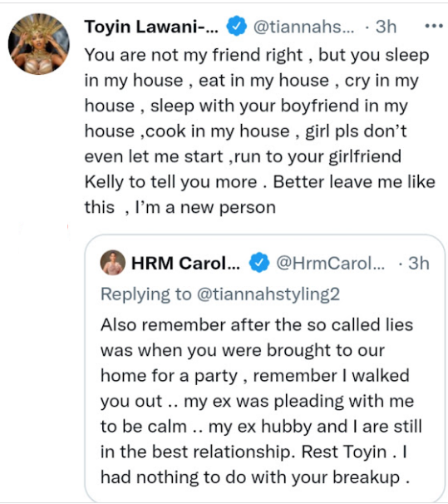This screenshot has width=448, height=504.
Task: Click the line 'this , I'm a new person'
Action: point(180,207)
